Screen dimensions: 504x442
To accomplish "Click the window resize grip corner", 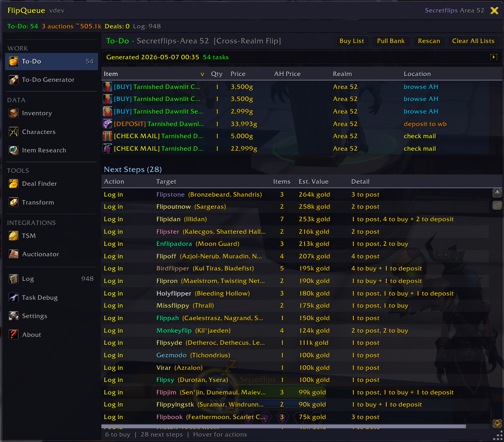I will pyautogui.click(x=498, y=437).
